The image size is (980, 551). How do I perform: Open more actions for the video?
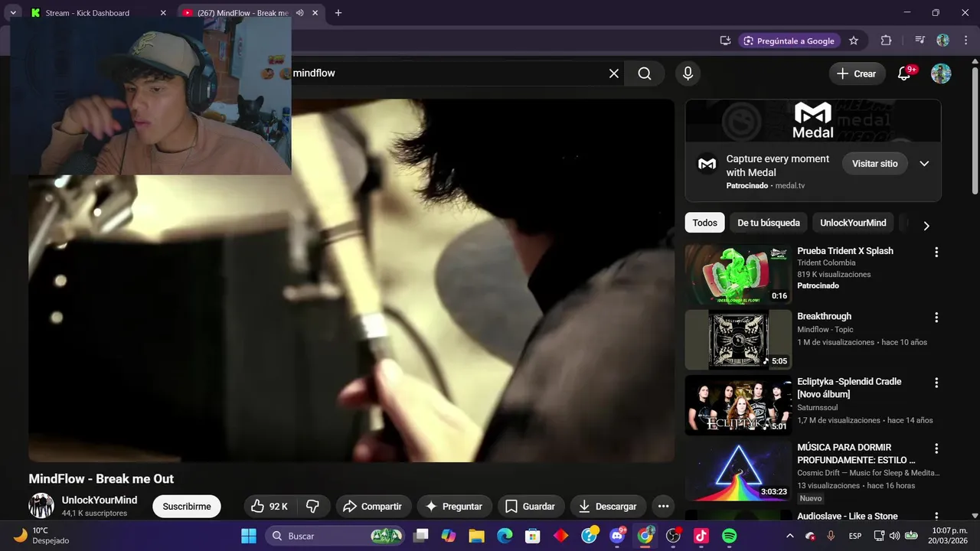pos(663,506)
